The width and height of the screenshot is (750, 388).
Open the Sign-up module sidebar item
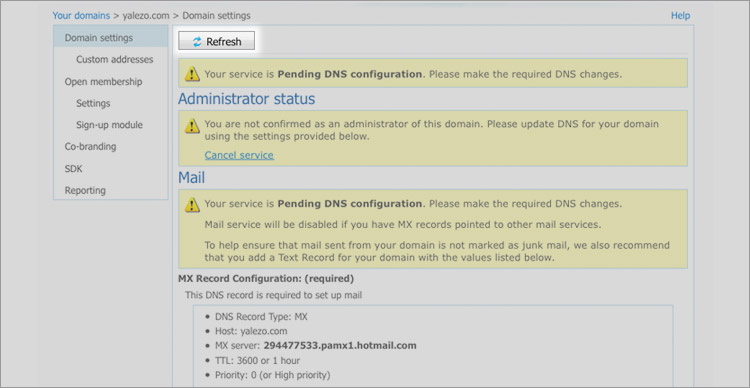[x=110, y=125]
